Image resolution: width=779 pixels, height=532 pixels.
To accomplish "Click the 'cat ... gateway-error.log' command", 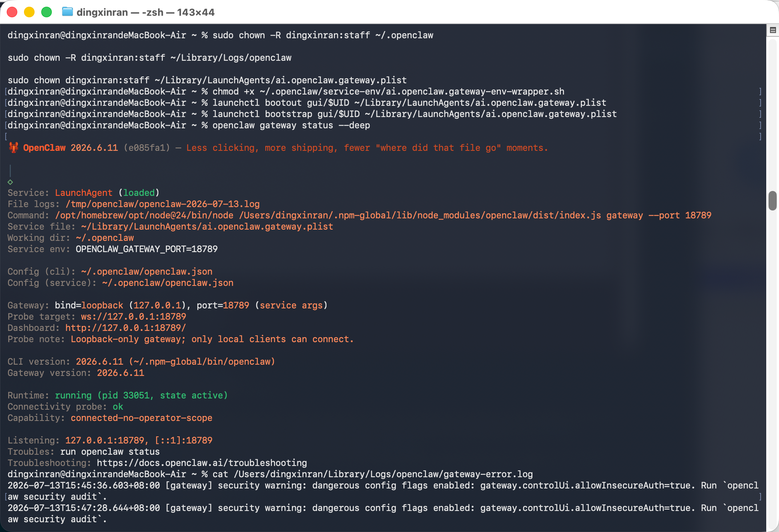I will coord(373,474).
